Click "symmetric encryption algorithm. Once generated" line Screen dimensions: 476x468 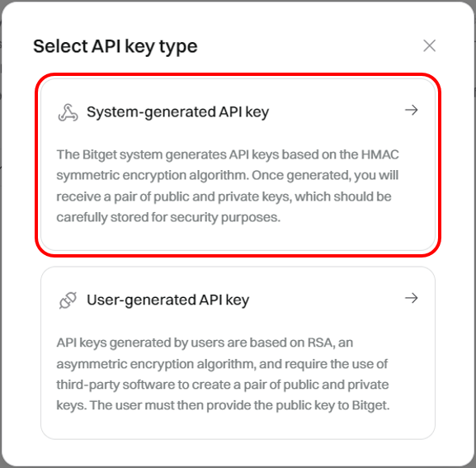(x=228, y=175)
